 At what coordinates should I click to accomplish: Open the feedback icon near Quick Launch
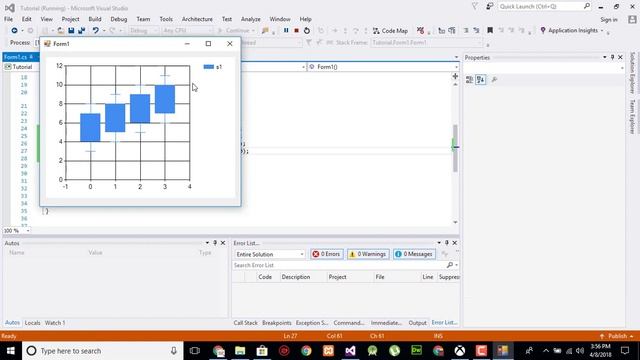coord(489,7)
